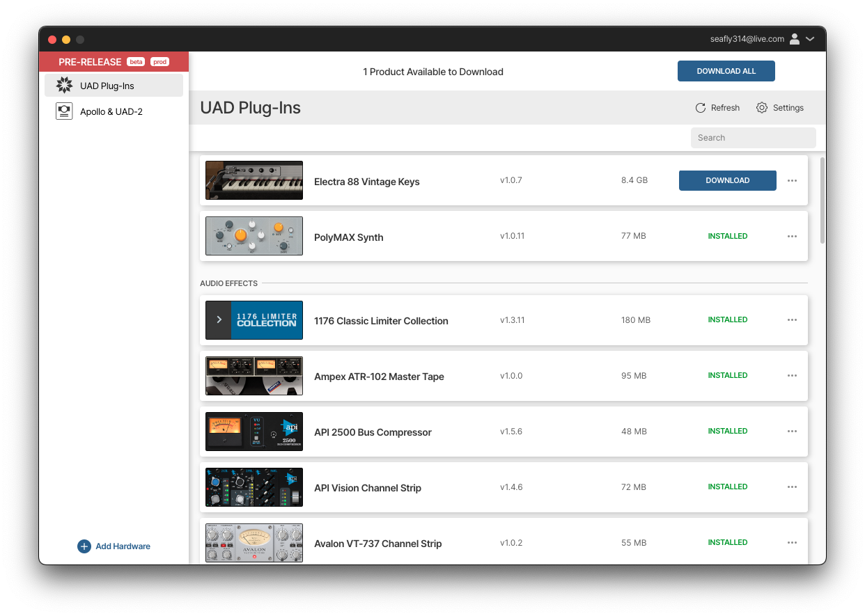Click the 1176 Classic Limiter Collection name
Screen dimensions: 865x616
pyautogui.click(x=381, y=321)
